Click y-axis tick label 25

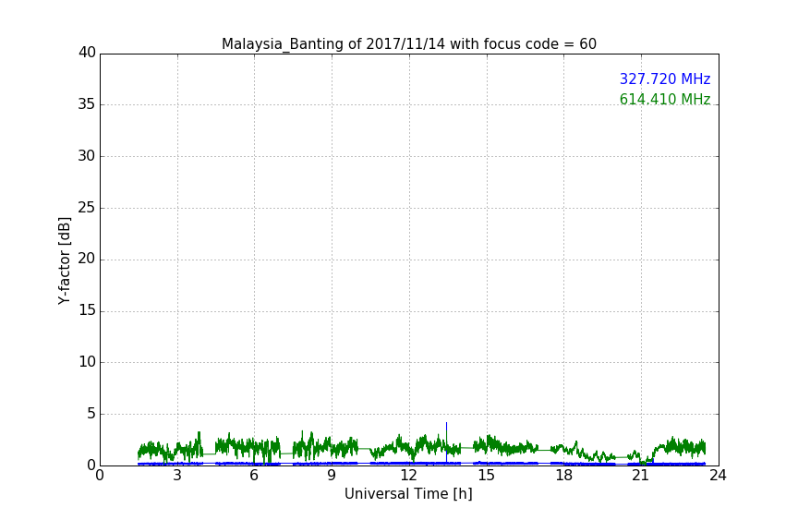tap(87, 207)
